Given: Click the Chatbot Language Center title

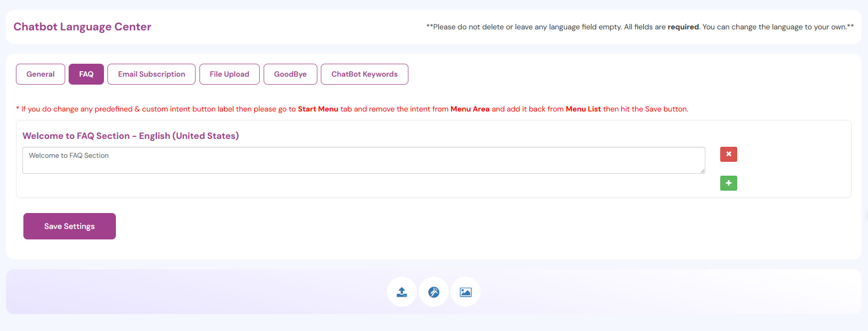Looking at the screenshot, I should pos(82,27).
